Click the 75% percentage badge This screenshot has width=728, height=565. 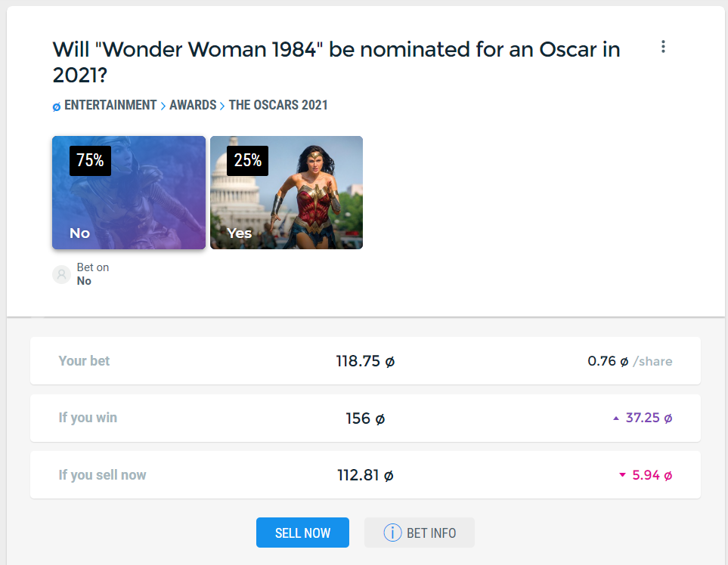90,161
